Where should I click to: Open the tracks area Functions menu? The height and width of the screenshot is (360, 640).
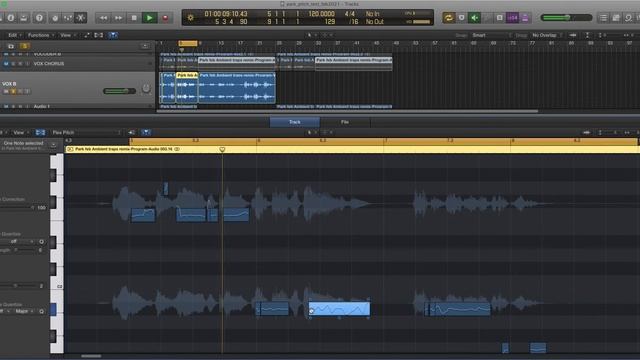pos(40,36)
